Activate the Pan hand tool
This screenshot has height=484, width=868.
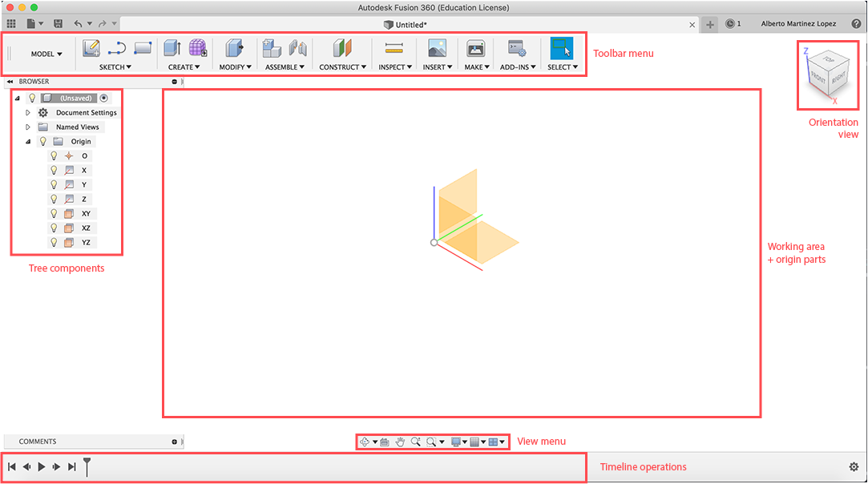(400, 442)
